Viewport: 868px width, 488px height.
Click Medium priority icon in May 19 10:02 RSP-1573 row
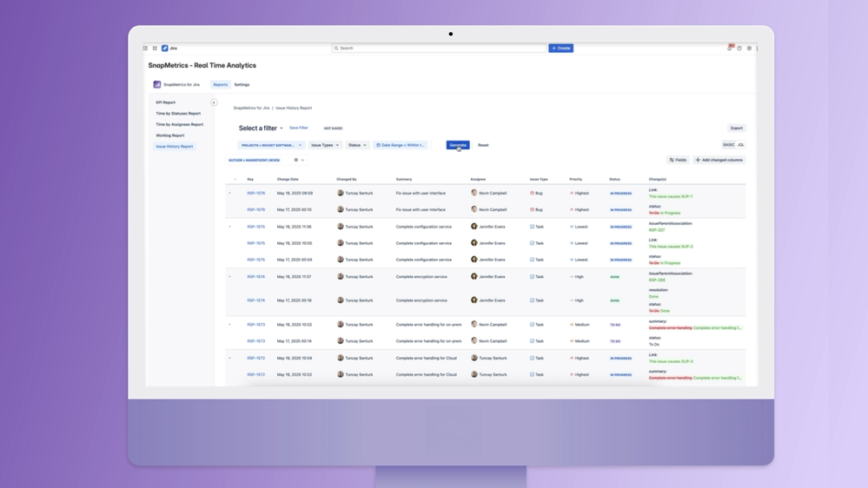pos(572,325)
